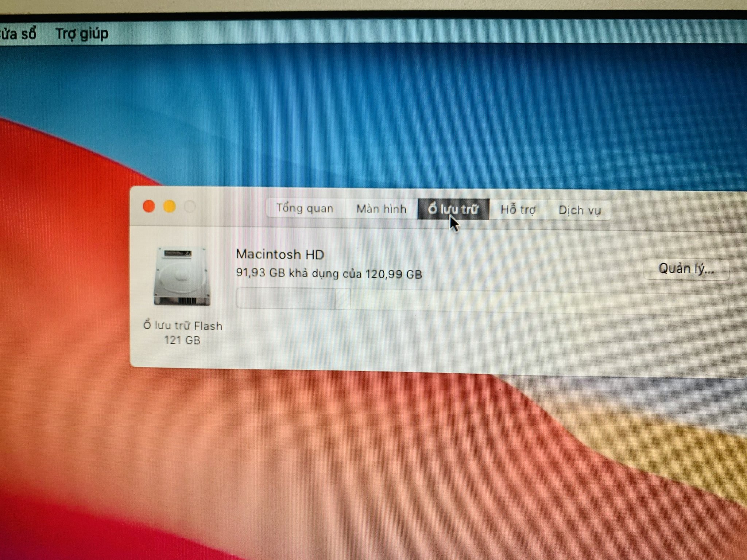The image size is (747, 560).
Task: Switch to the Tổng quan tab
Action: (305, 208)
